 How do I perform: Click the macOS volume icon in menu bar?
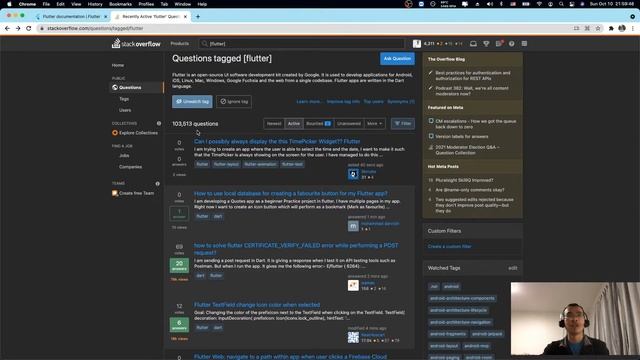coord(490,4)
